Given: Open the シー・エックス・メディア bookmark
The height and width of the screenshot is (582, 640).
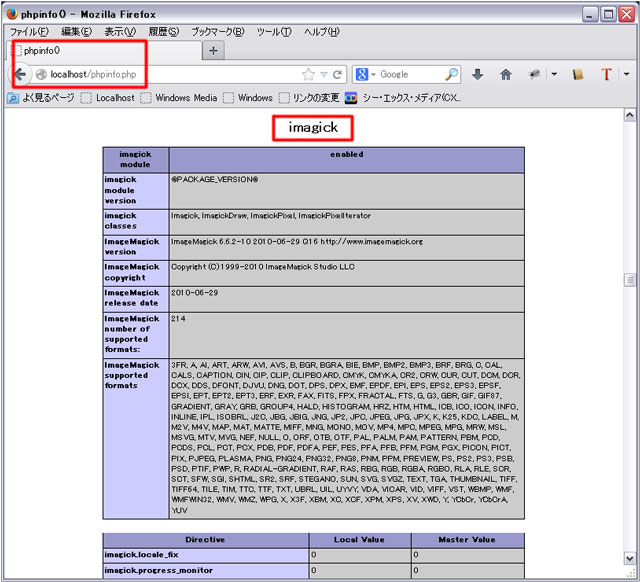Looking at the screenshot, I should (x=403, y=98).
